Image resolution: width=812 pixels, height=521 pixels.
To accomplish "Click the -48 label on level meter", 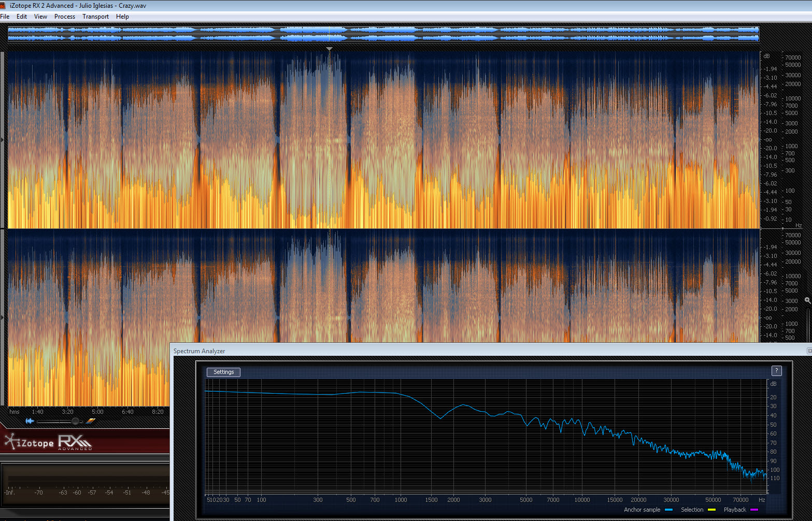I will click(x=146, y=493).
